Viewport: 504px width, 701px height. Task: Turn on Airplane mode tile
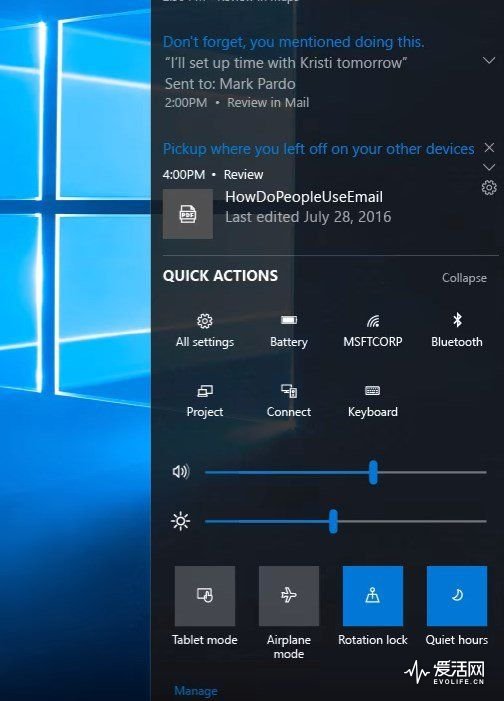tap(289, 596)
